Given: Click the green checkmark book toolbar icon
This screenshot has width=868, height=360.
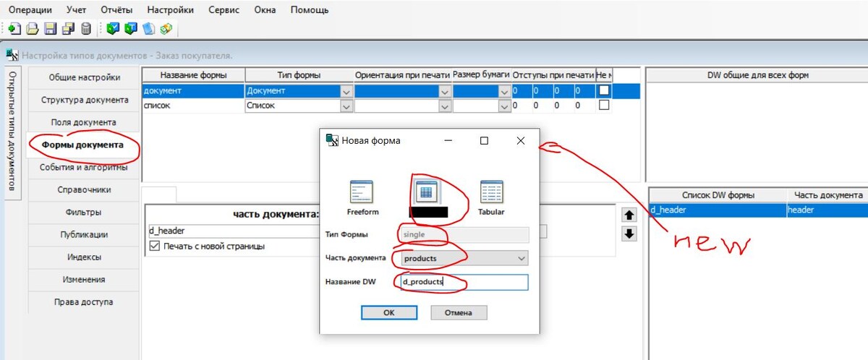Looking at the screenshot, I should pos(112,29).
